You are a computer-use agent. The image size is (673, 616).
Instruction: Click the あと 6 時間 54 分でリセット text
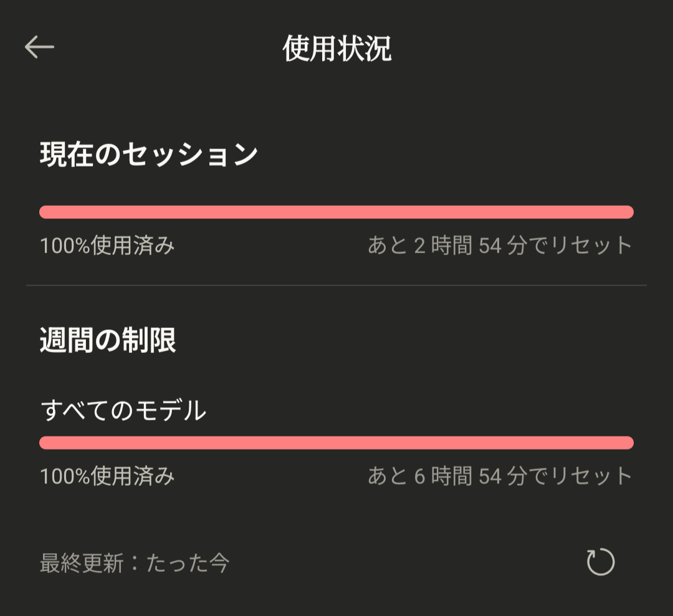pos(500,477)
